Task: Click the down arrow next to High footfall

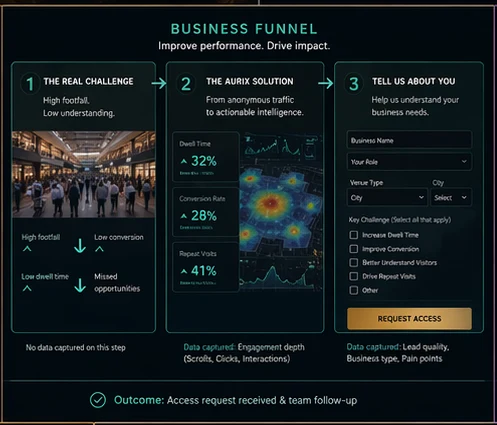Action: click(x=80, y=245)
